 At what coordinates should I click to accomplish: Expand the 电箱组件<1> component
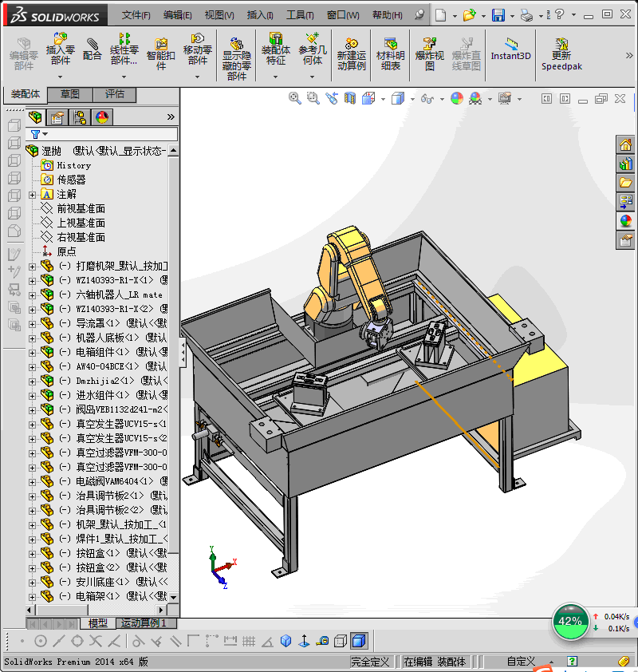32,353
